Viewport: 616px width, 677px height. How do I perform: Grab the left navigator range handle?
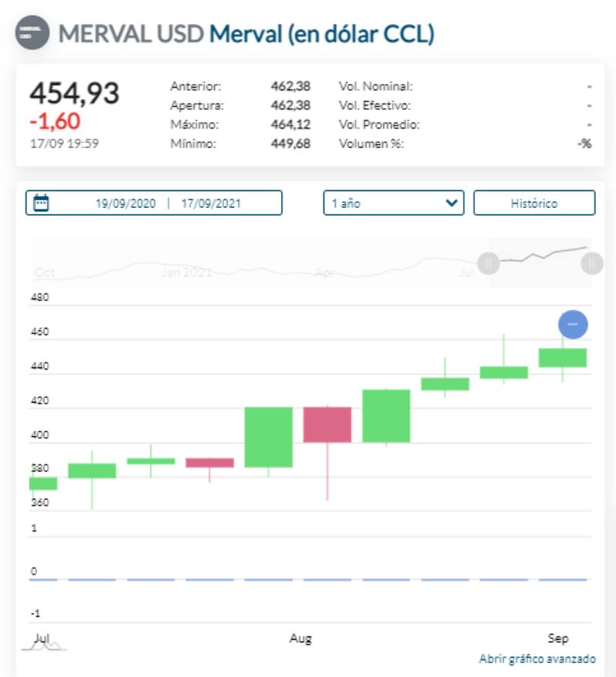coord(488,263)
